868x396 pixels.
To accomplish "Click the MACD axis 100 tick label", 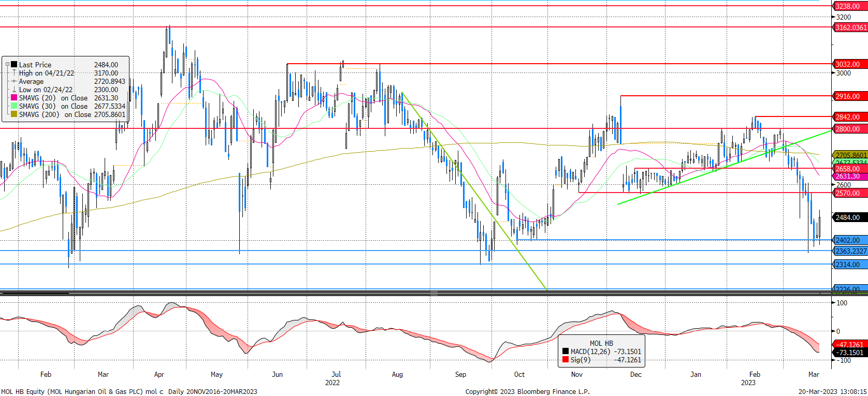I will (x=842, y=303).
